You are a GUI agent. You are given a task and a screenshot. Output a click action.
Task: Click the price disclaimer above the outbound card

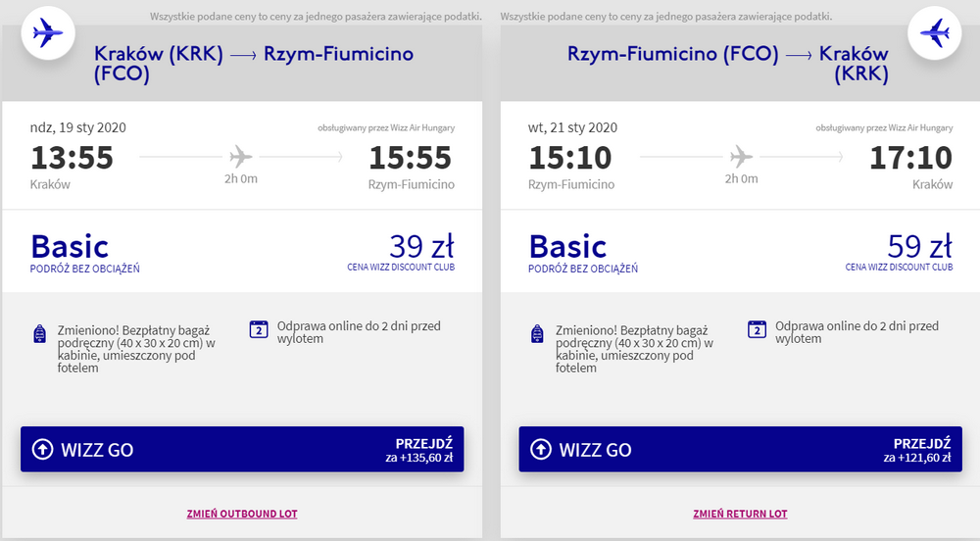[316, 17]
